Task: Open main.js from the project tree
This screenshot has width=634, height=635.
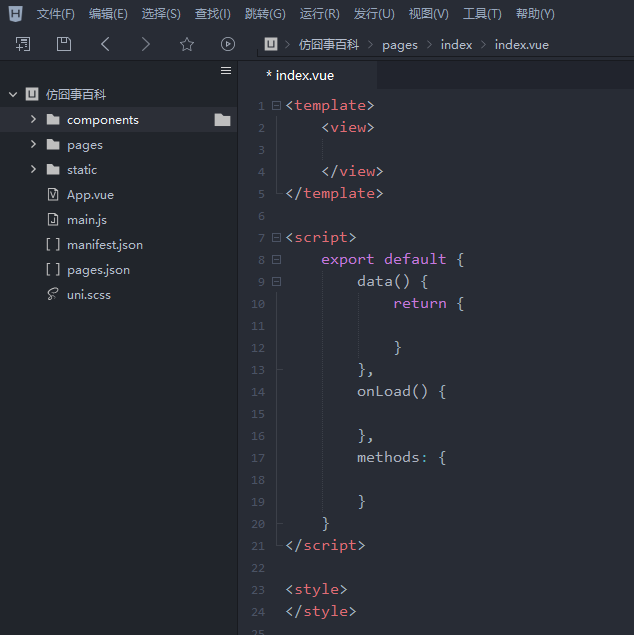Action: (x=87, y=220)
